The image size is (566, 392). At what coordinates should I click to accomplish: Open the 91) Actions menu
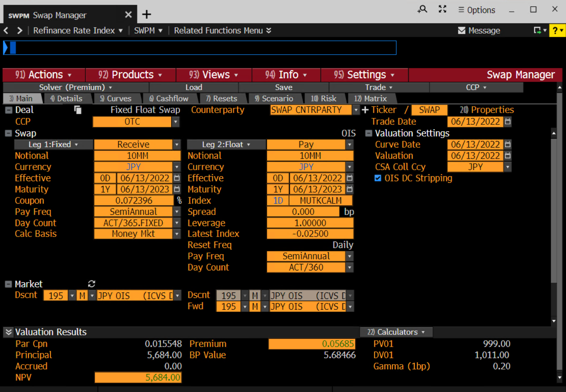tap(44, 75)
